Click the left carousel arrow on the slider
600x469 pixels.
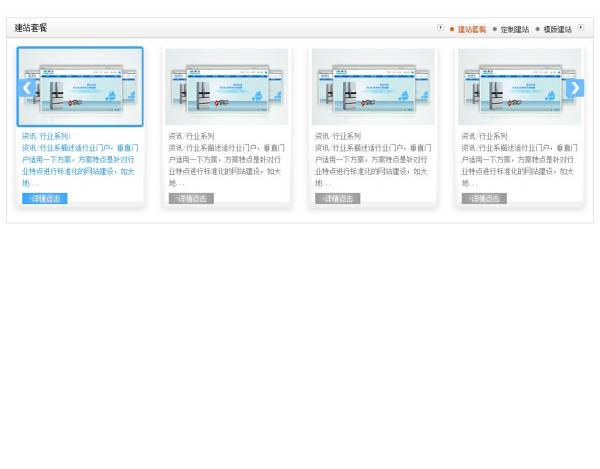[x=27, y=88]
